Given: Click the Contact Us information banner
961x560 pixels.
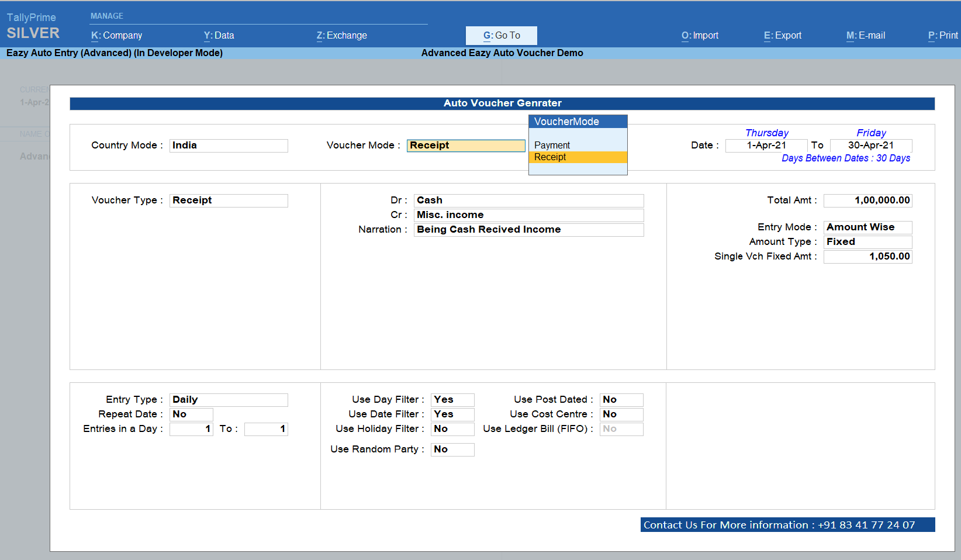Looking at the screenshot, I should click(x=787, y=525).
